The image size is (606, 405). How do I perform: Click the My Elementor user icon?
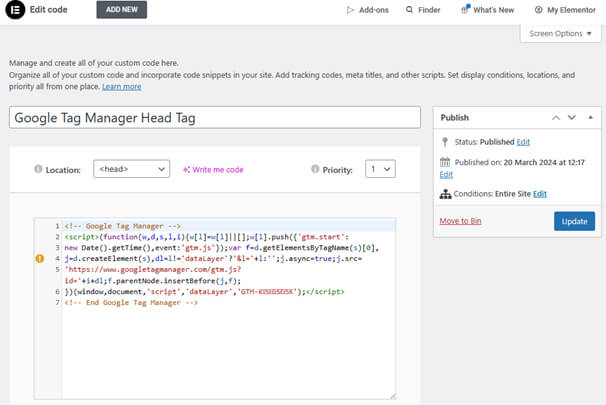(x=538, y=10)
